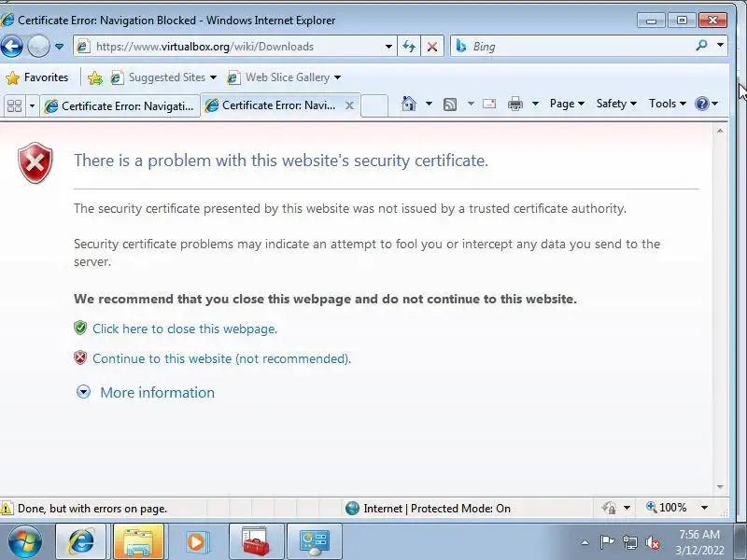Viewport: 747px width, 560px height.
Task: Click 'Click here to close this webpage' link
Action: (185, 329)
